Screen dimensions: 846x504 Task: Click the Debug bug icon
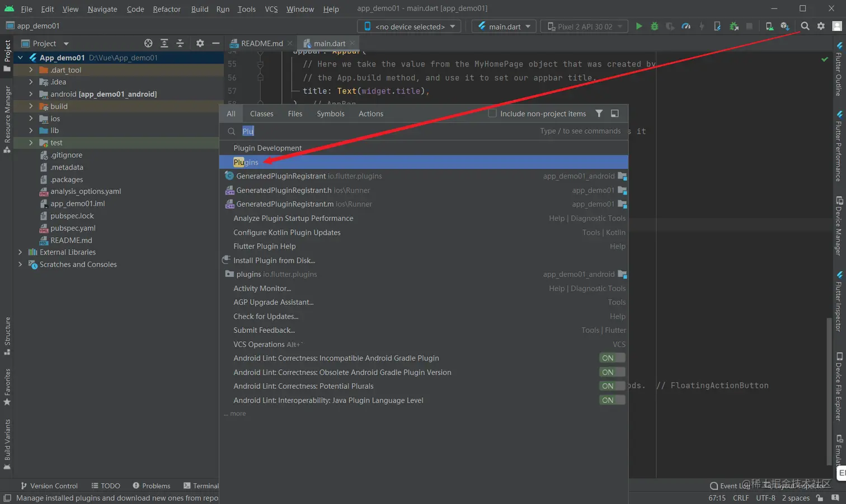654,26
